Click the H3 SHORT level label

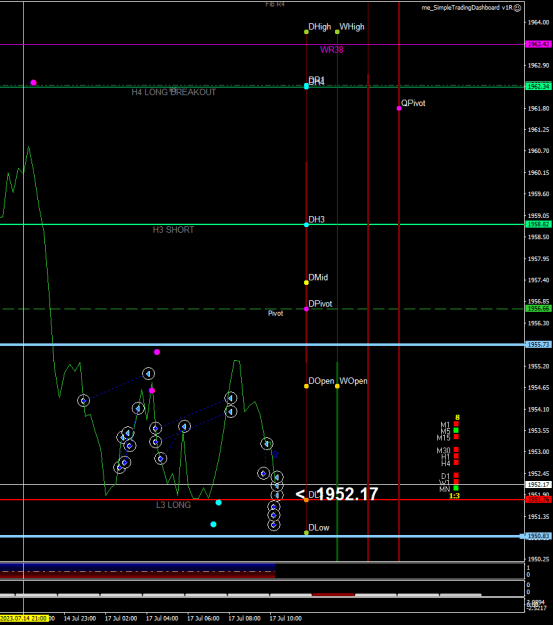(x=173, y=230)
